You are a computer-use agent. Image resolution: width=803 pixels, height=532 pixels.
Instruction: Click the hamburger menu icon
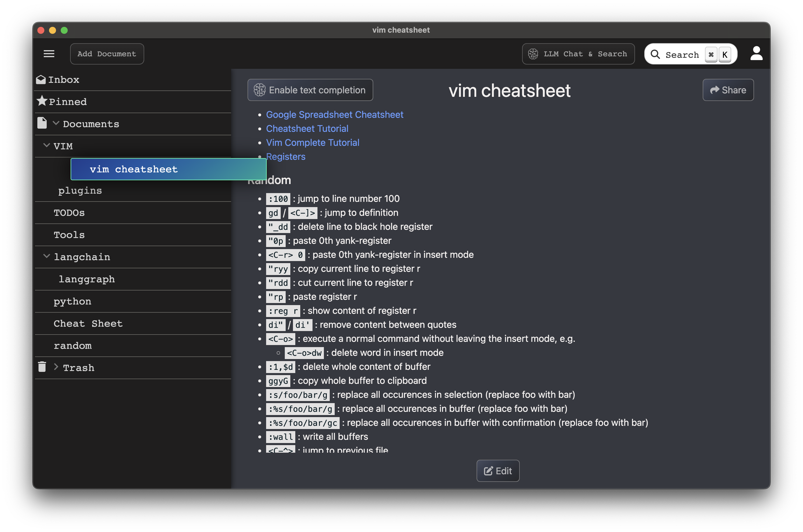(x=49, y=54)
